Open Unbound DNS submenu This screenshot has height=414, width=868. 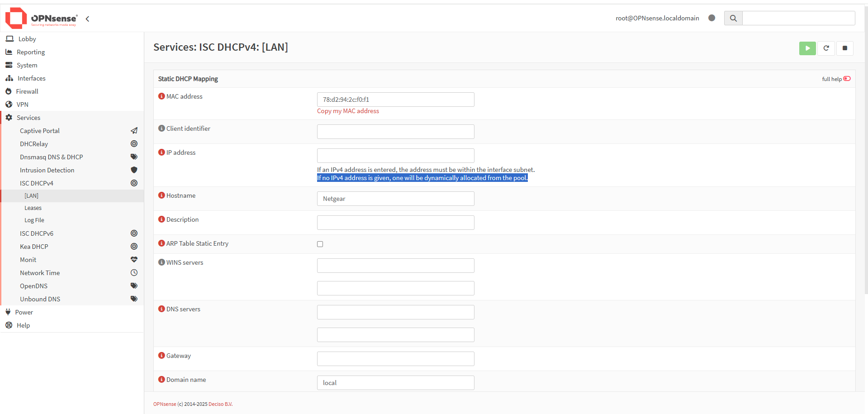pyautogui.click(x=40, y=299)
